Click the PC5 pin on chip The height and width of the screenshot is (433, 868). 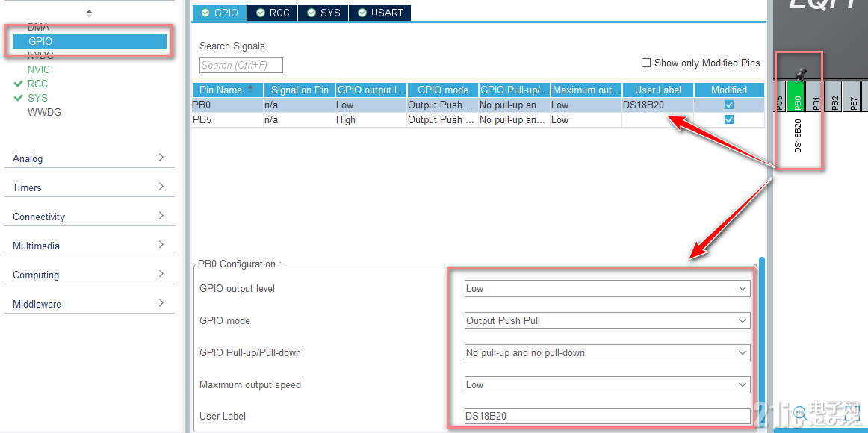pyautogui.click(x=779, y=96)
